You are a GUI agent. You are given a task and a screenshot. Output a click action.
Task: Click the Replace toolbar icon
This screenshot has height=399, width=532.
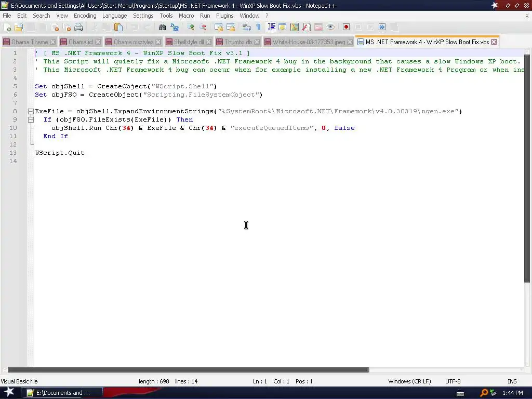[x=175, y=27]
